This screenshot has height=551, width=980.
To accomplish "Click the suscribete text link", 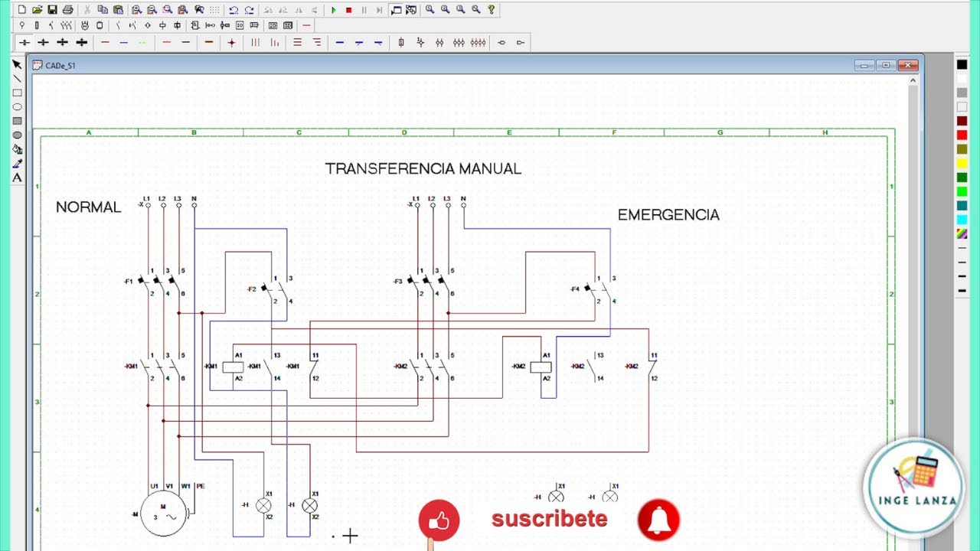I will [x=550, y=519].
